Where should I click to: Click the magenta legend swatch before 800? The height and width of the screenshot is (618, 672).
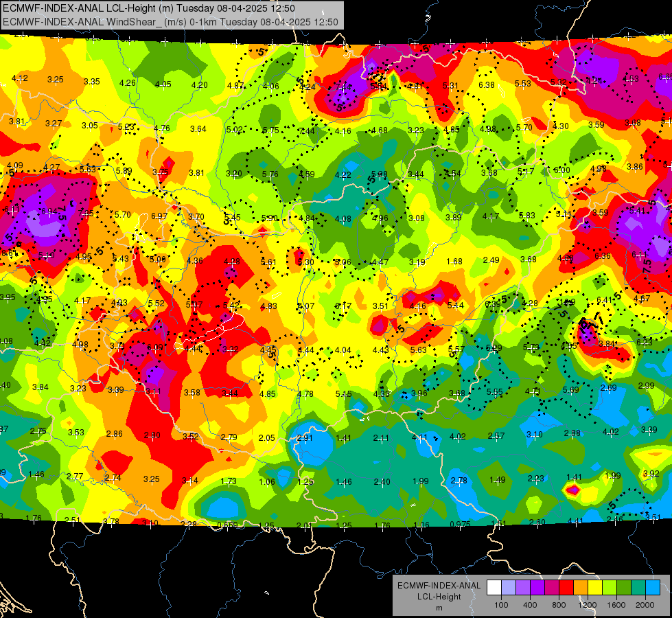pos(552,588)
